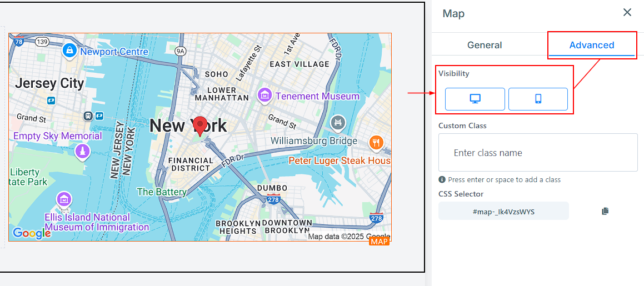The width and height of the screenshot is (644, 286).
Task: Click the orange MAP label badge
Action: click(380, 242)
